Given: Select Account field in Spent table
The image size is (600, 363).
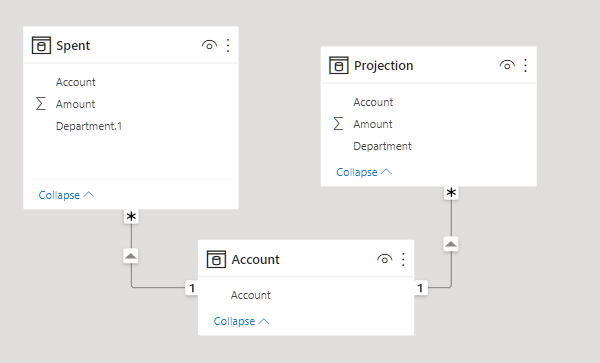Looking at the screenshot, I should (75, 82).
